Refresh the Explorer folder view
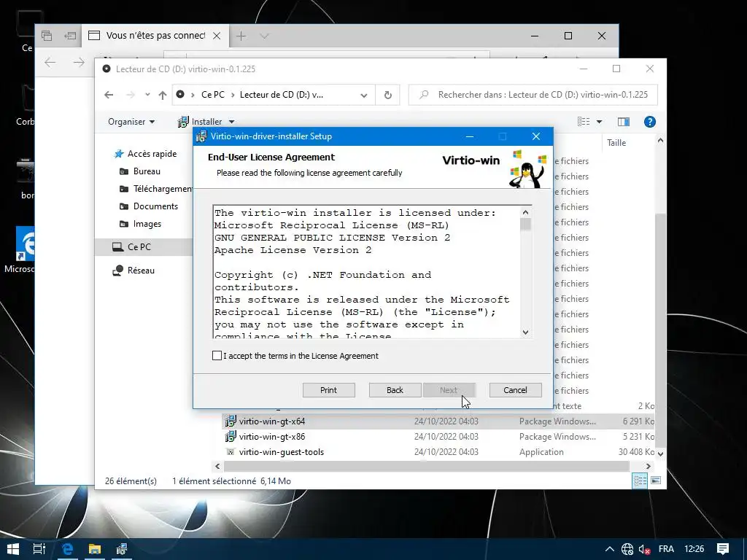Viewport: 747px width, 560px height. click(388, 95)
